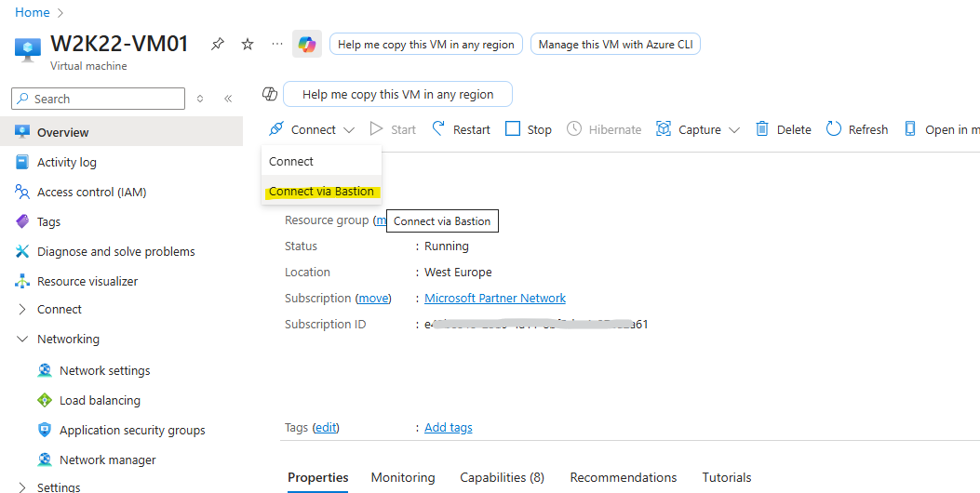
Task: Open the Capture dropdown arrow
Action: [x=734, y=130]
